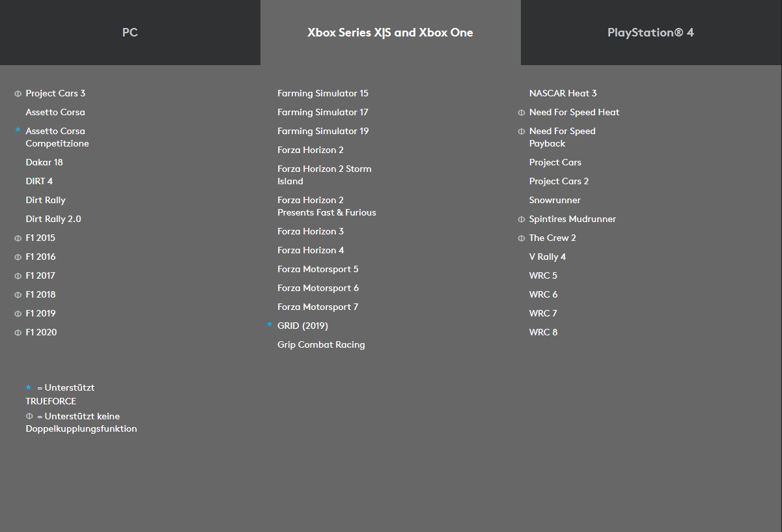Screen dimensions: 782x532
Task: Click the symbol next to F1 2018
Action: click(18, 295)
